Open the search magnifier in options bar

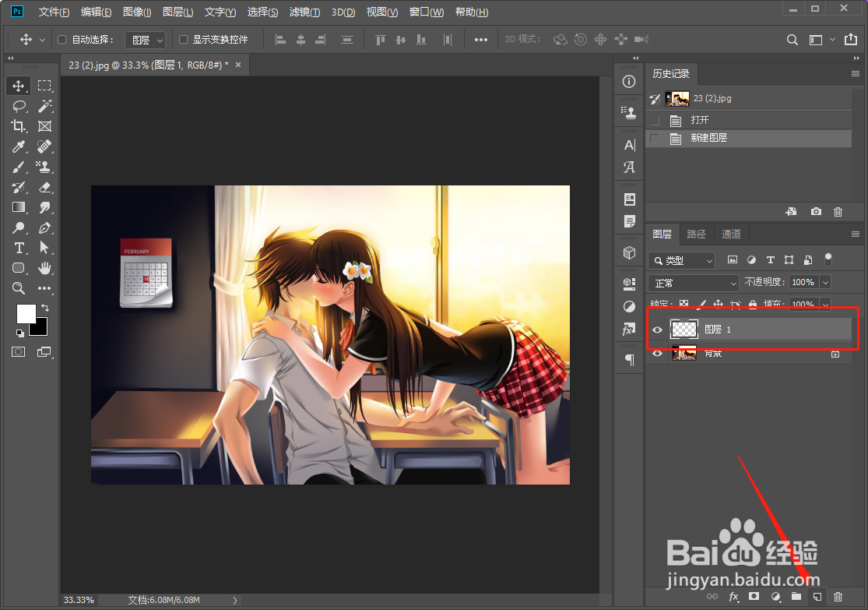click(x=792, y=40)
